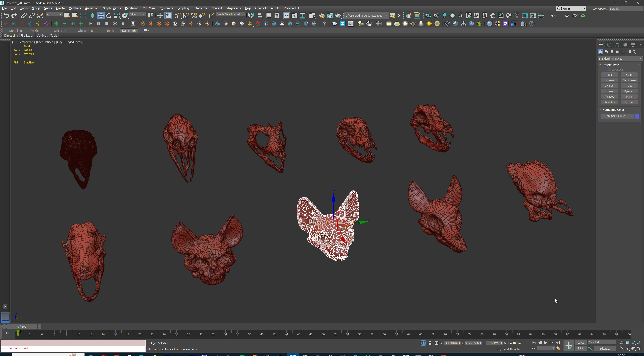Open the Sign In dropdown

pyautogui.click(x=571, y=9)
